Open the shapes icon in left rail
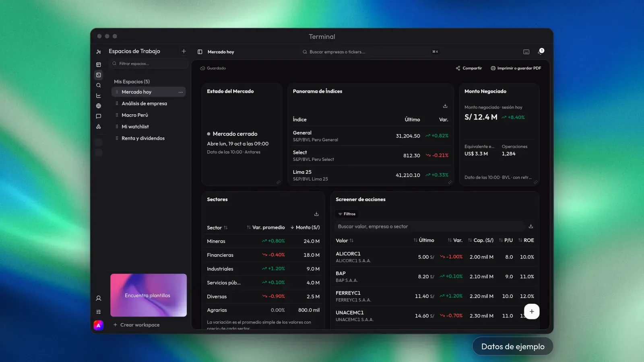 (x=99, y=127)
